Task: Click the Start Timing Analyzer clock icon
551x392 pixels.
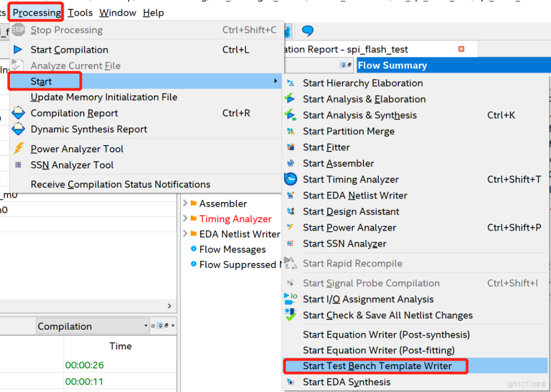Action: (x=290, y=179)
